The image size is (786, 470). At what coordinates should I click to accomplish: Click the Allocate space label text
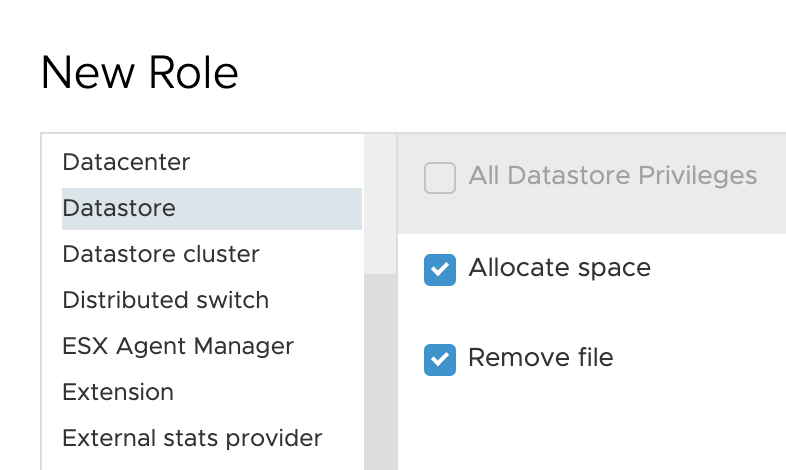coord(559,268)
